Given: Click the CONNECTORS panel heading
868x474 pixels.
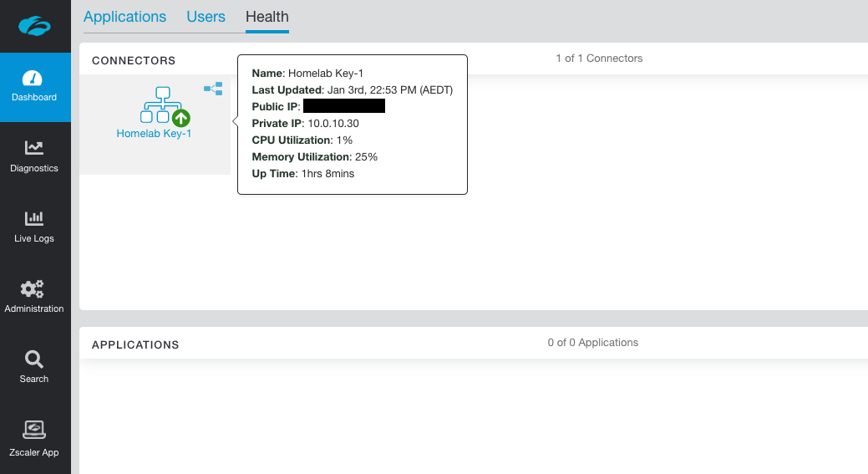Looking at the screenshot, I should pyautogui.click(x=134, y=61).
